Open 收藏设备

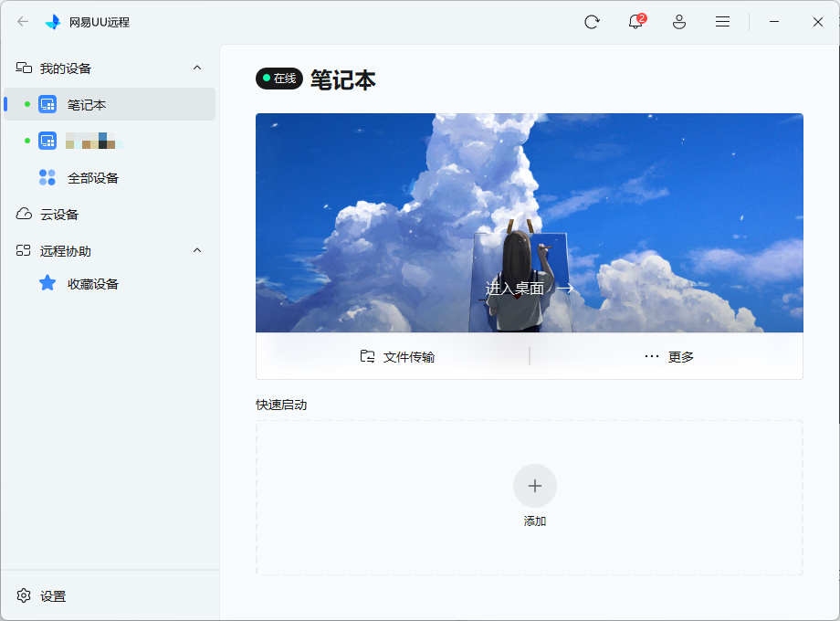(93, 284)
